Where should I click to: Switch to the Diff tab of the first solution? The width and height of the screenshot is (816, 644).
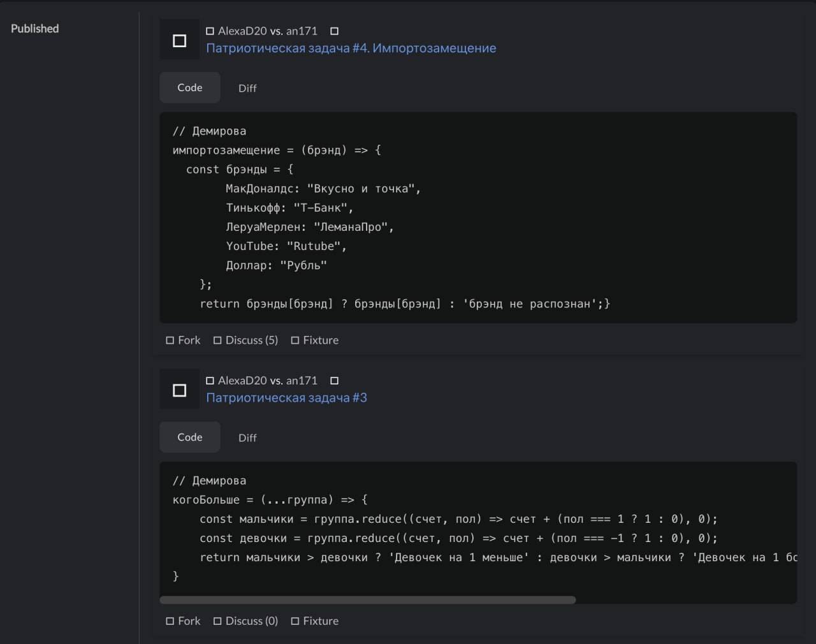[x=247, y=88]
